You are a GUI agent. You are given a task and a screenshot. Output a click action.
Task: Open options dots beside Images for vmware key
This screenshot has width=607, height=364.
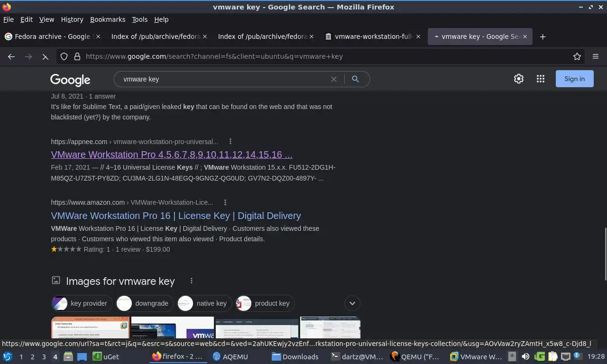click(x=192, y=281)
